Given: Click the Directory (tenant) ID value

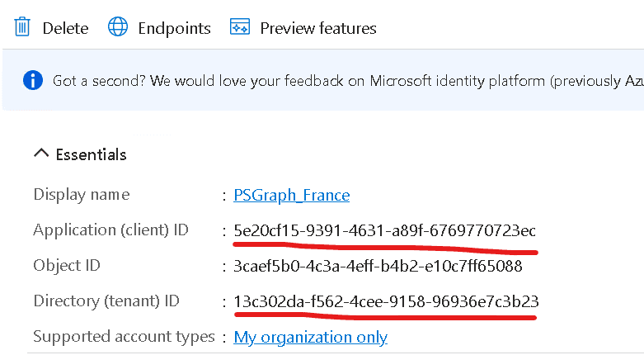Looking at the screenshot, I should tap(386, 301).
